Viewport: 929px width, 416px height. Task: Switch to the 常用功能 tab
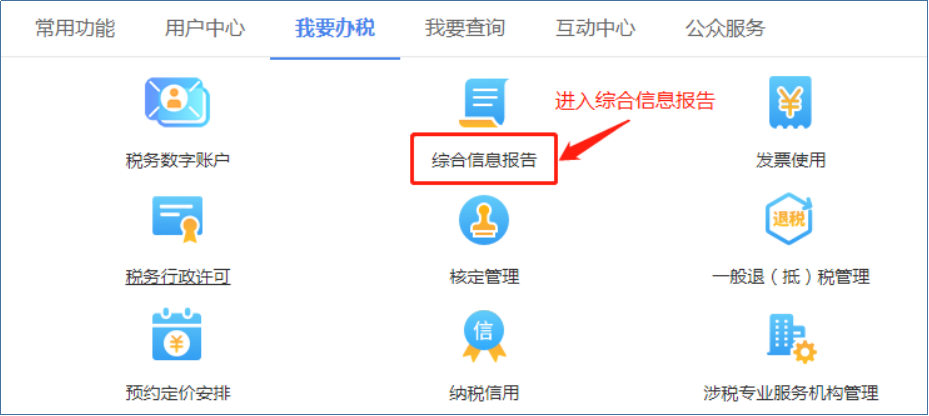75,28
